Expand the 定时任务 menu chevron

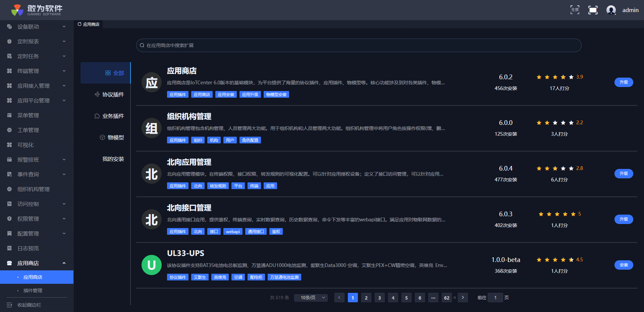point(64,56)
